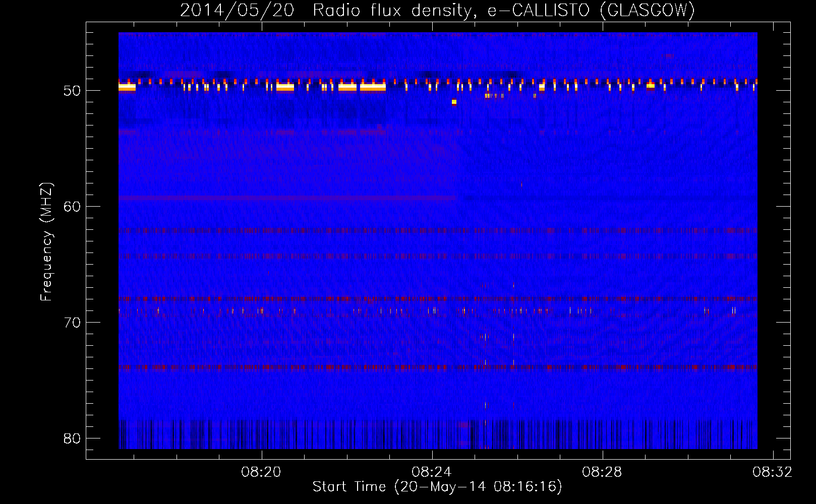Click the 'Start Time (20-May-14 08:16:16)' label

[x=437, y=487]
